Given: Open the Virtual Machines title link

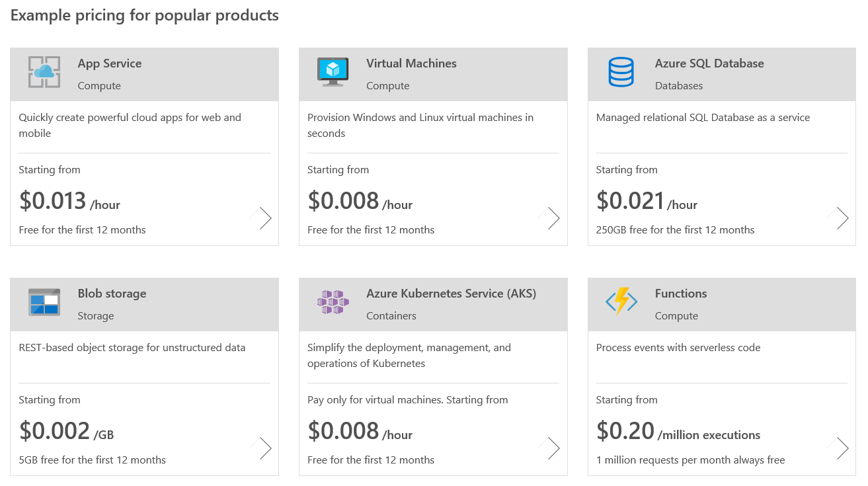Looking at the screenshot, I should pyautogui.click(x=411, y=63).
